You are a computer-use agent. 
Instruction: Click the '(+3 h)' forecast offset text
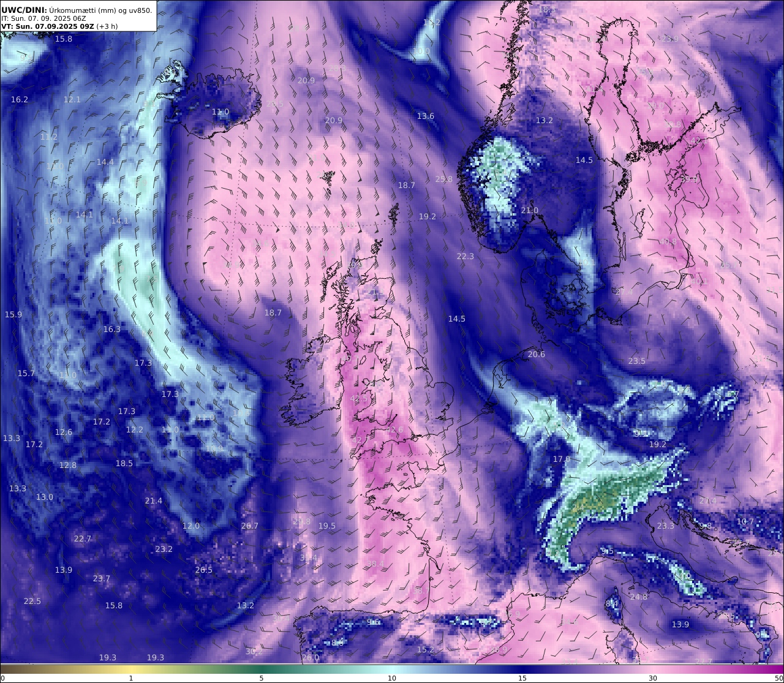[107, 26]
